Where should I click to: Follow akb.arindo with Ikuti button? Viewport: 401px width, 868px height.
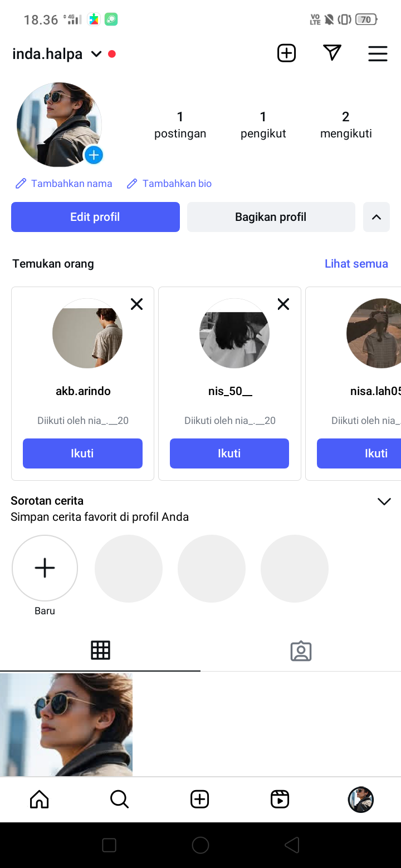coord(82,453)
